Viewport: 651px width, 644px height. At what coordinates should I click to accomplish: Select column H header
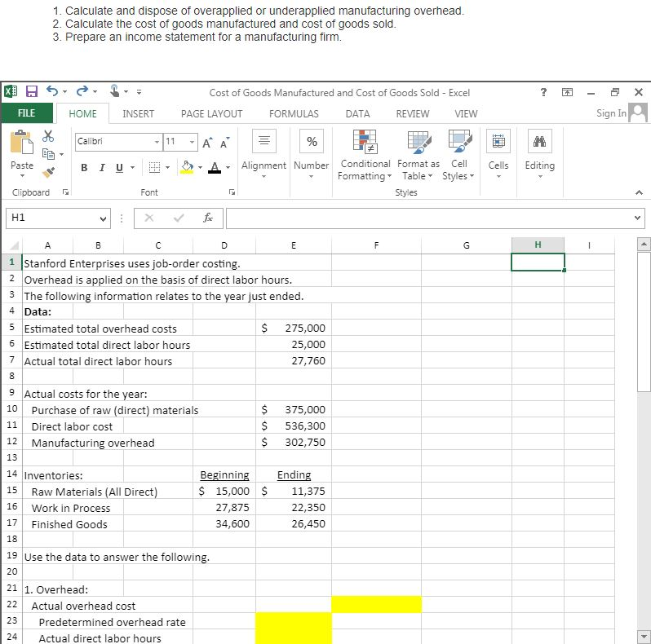[538, 245]
